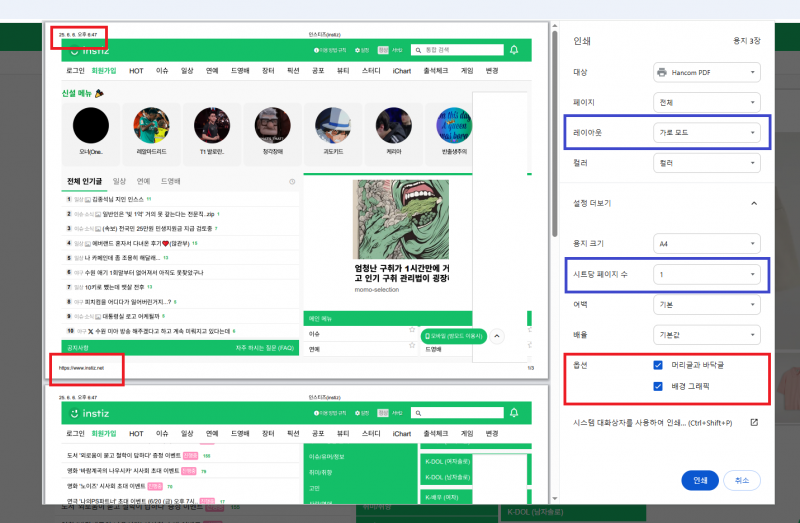Uncheck the 머리글과 바닥글 checkbox
Viewport: 800px width, 523px height.
click(x=658, y=365)
